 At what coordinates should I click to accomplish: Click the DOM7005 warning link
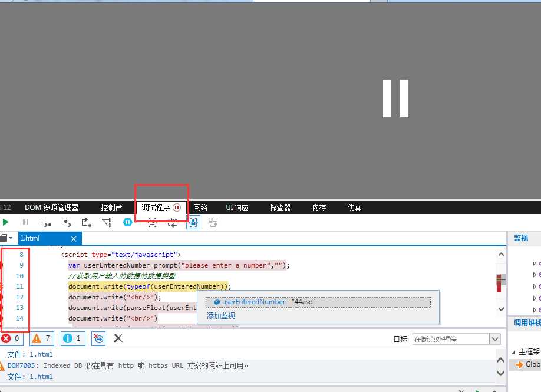click(x=21, y=365)
